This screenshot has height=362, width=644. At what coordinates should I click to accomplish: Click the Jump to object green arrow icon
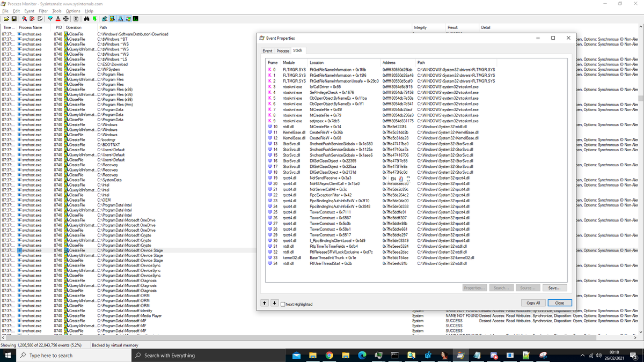coord(94,19)
